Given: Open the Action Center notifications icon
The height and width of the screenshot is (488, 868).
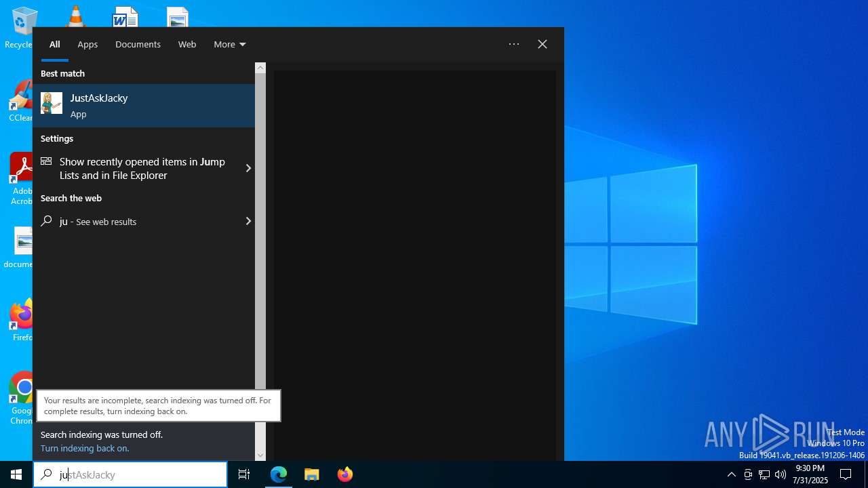Looking at the screenshot, I should (x=846, y=474).
